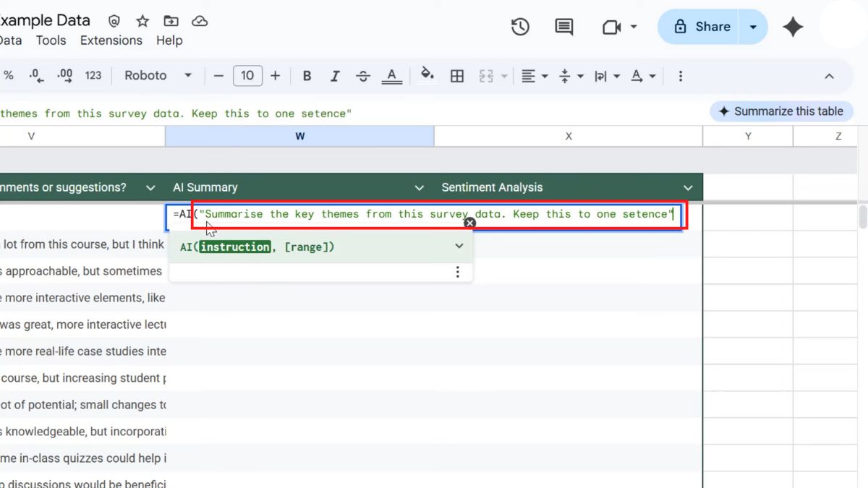Viewport: 868px width, 488px height.
Task: Increase font size plus button
Action: [x=275, y=76]
